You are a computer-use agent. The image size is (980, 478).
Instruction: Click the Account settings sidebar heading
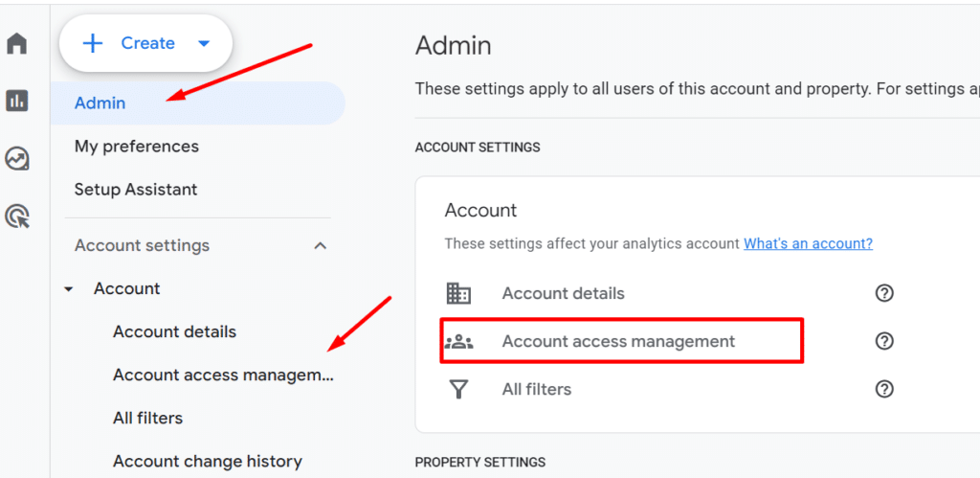(x=142, y=245)
